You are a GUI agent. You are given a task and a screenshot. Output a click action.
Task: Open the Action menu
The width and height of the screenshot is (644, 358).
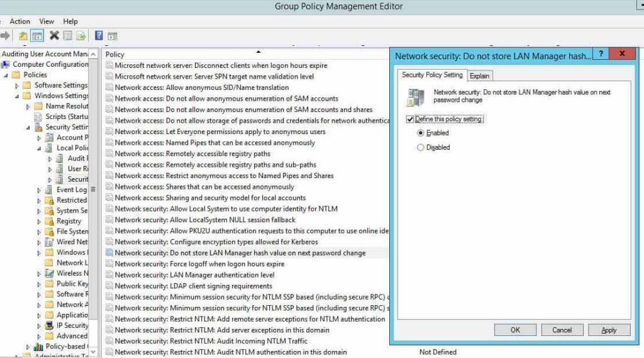[x=19, y=21]
